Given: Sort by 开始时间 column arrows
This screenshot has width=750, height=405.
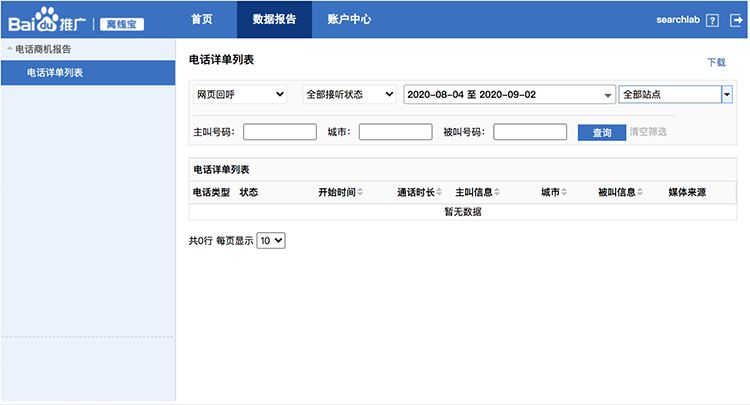Looking at the screenshot, I should click(x=360, y=192).
